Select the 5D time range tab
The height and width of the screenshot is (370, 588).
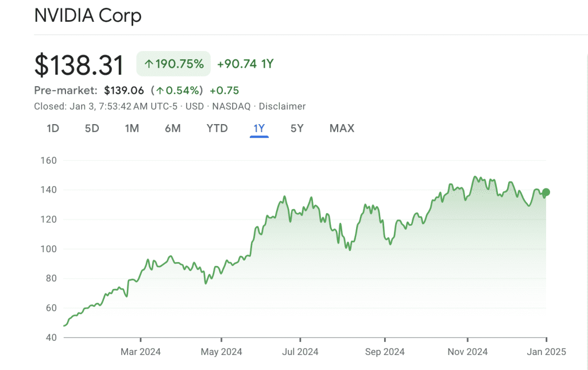coord(92,129)
